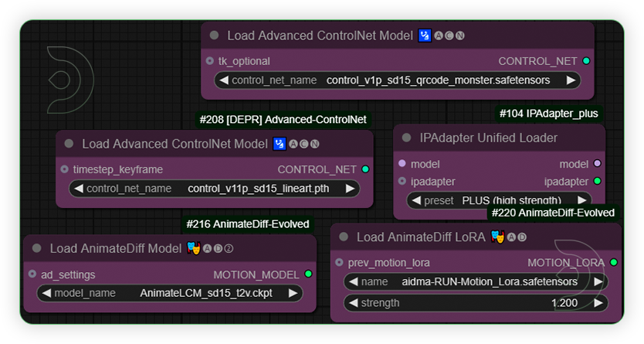Collapse the Load AnimateDiff LoRA node
Viewport: 644px width, 344px height.
(x=344, y=237)
